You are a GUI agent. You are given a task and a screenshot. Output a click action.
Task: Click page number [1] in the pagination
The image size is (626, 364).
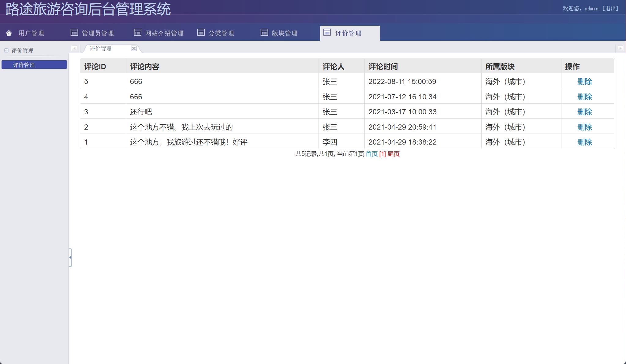(x=382, y=154)
